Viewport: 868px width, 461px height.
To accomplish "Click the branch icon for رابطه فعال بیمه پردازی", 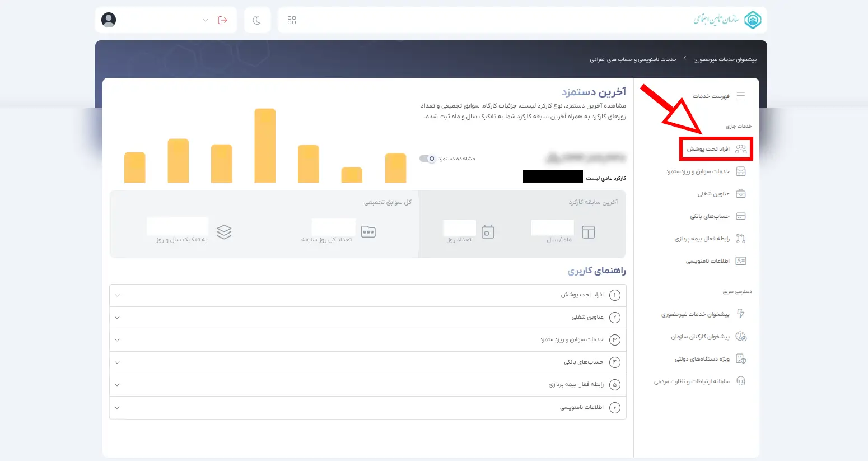I will click(x=741, y=239).
